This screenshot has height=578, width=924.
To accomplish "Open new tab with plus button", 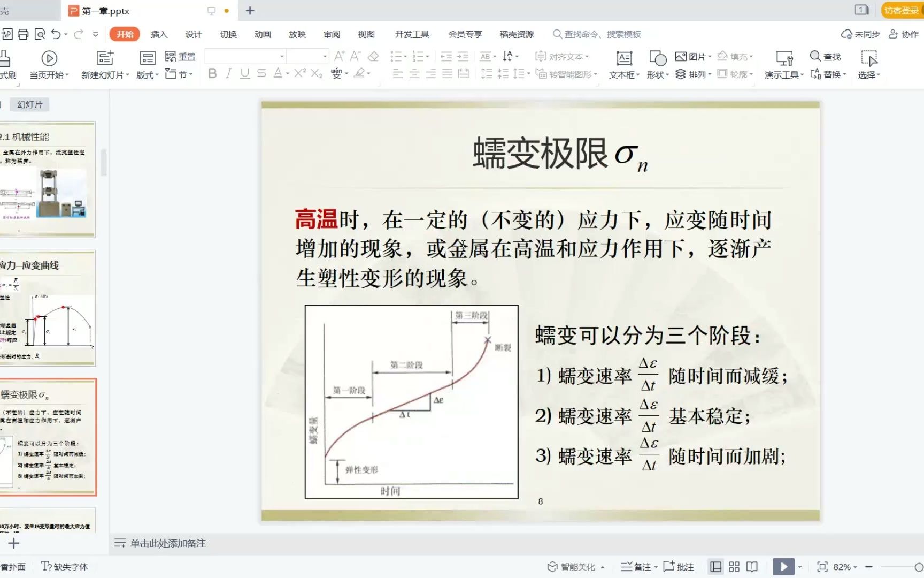I will click(x=250, y=10).
